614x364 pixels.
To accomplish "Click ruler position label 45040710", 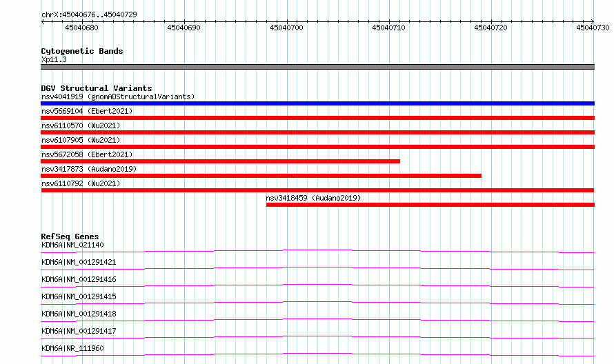I will [x=388, y=28].
